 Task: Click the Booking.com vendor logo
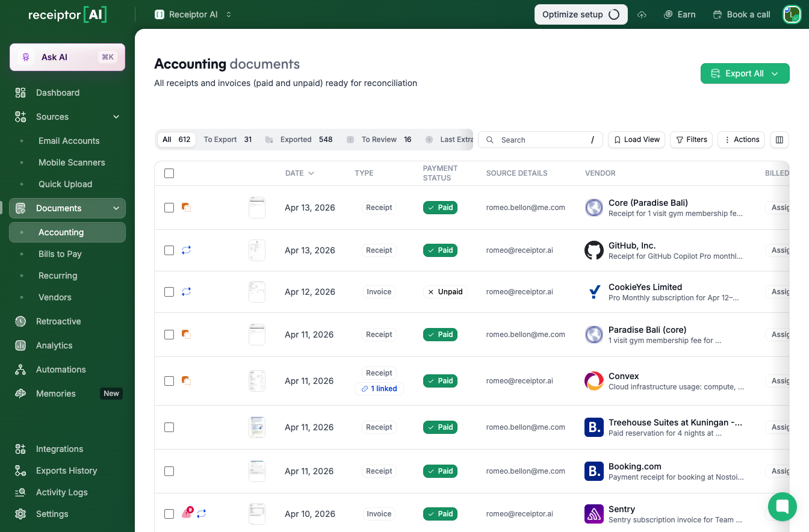tap(594, 471)
